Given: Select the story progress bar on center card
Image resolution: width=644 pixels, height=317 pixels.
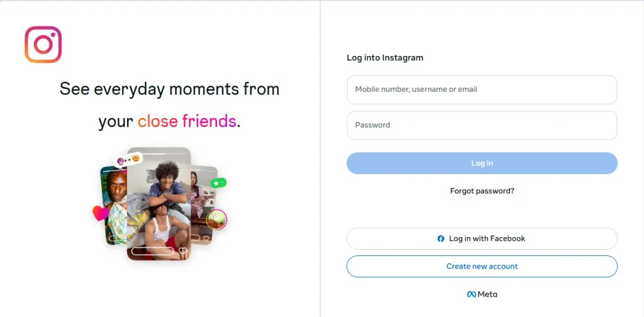Looking at the screenshot, I should point(159,154).
